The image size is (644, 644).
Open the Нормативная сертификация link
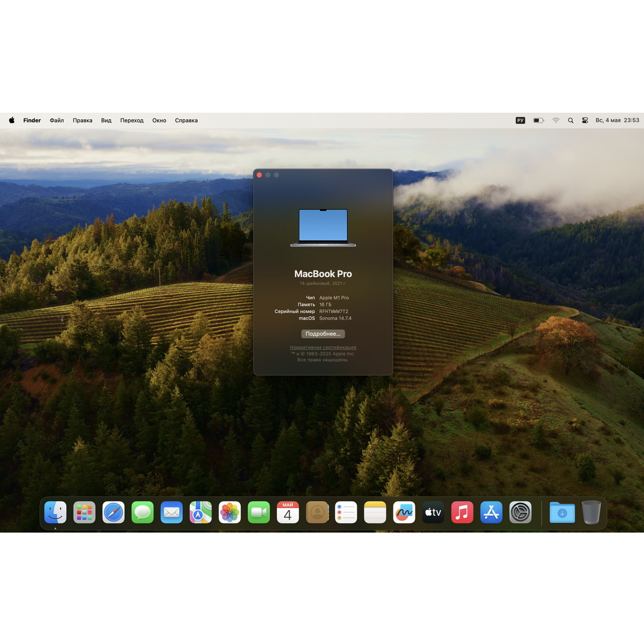[x=323, y=348]
